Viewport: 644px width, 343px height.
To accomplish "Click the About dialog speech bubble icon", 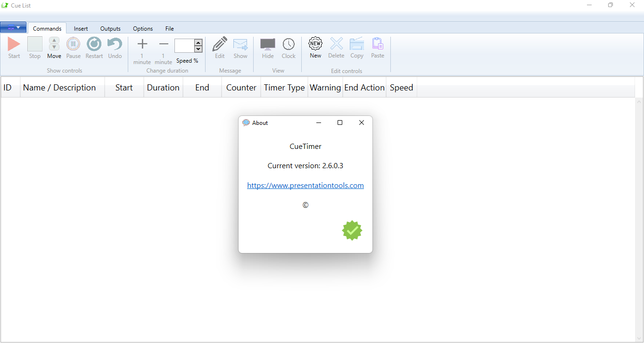I will [246, 122].
